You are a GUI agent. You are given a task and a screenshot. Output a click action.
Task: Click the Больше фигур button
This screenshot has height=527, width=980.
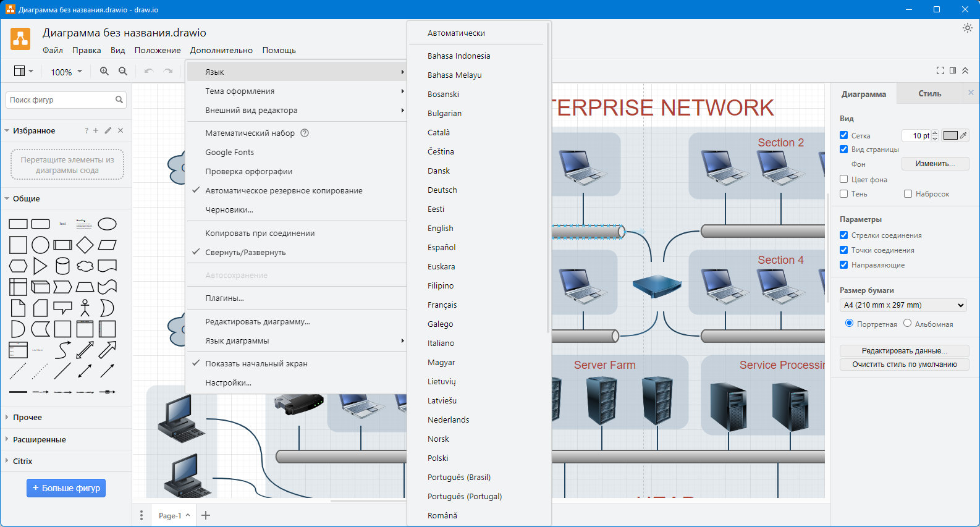(x=66, y=488)
